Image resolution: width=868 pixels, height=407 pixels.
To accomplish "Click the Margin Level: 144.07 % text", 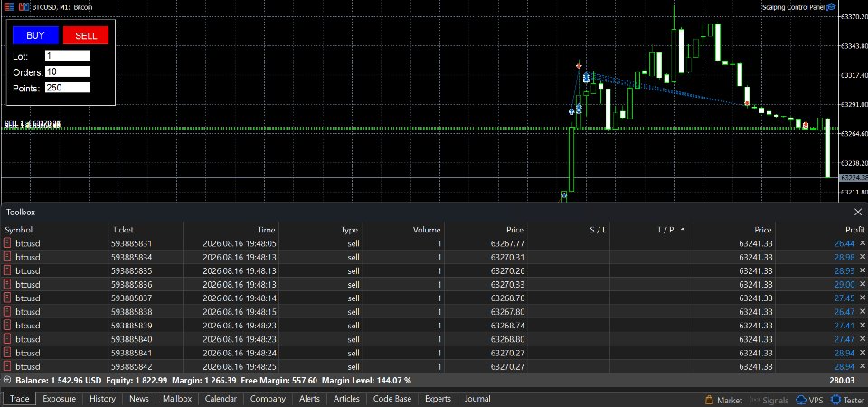I will pos(366,381).
